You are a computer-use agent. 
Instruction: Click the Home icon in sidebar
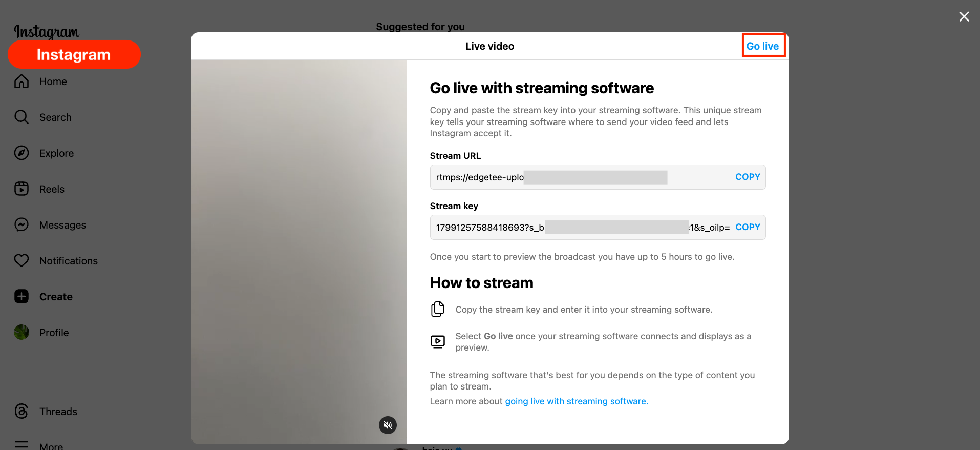[x=22, y=81]
